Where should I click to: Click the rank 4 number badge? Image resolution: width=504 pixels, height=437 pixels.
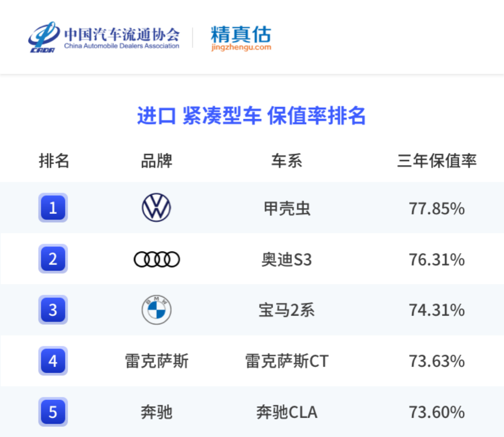(53, 361)
